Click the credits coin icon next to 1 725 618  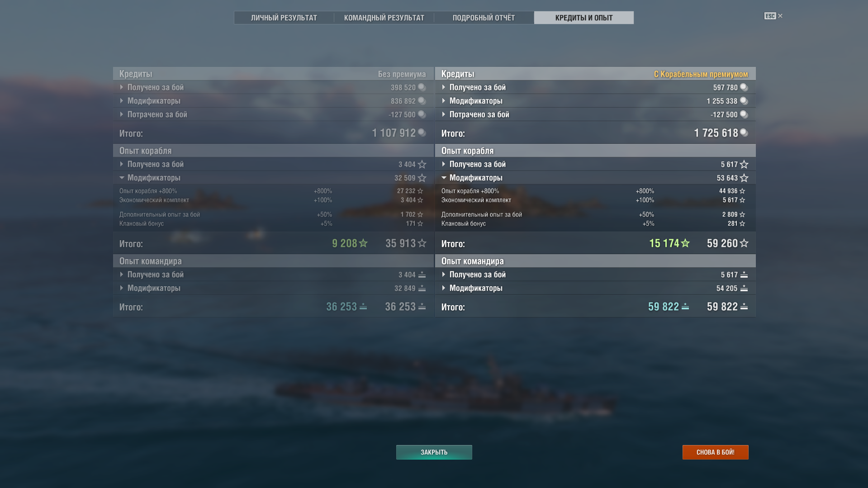(744, 133)
